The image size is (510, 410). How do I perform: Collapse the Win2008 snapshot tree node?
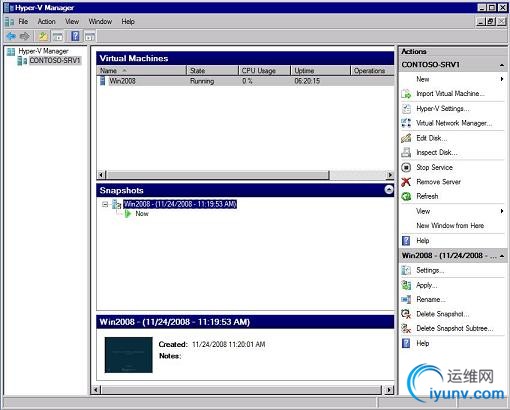[x=105, y=204]
